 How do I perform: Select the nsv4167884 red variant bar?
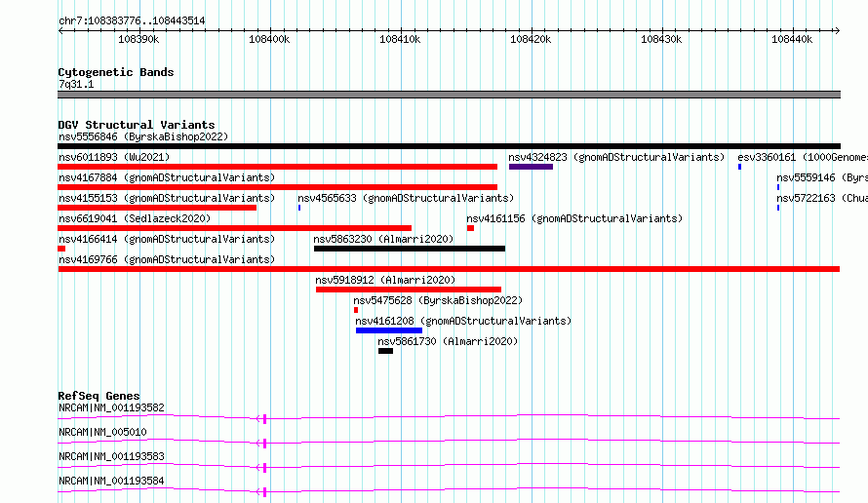point(277,187)
